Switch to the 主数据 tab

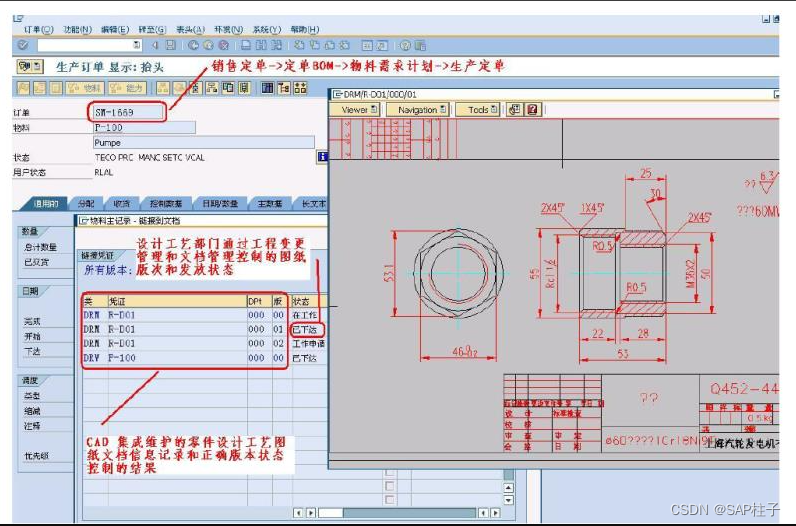270,204
